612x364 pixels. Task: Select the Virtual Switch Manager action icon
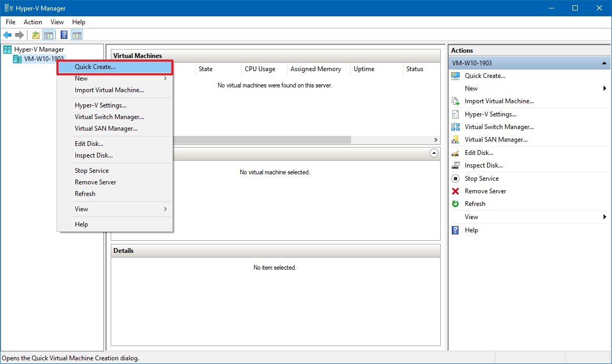(x=455, y=126)
